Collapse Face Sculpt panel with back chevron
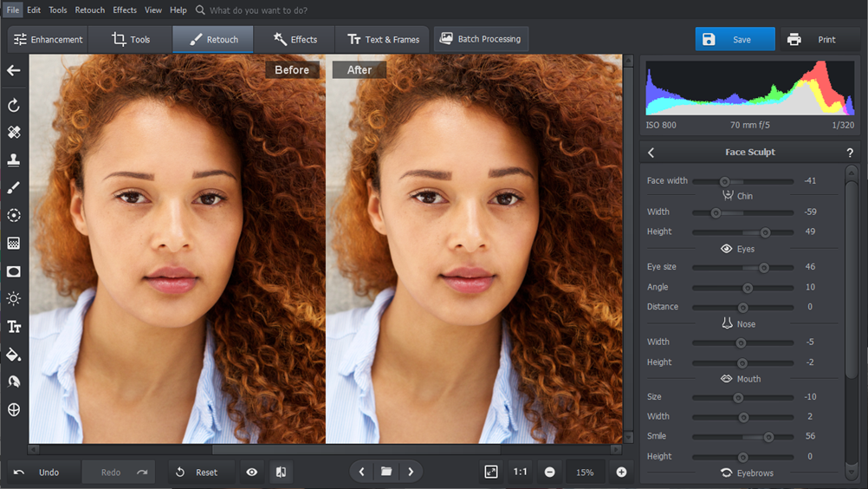Viewport: 868px width, 489px height. point(651,153)
